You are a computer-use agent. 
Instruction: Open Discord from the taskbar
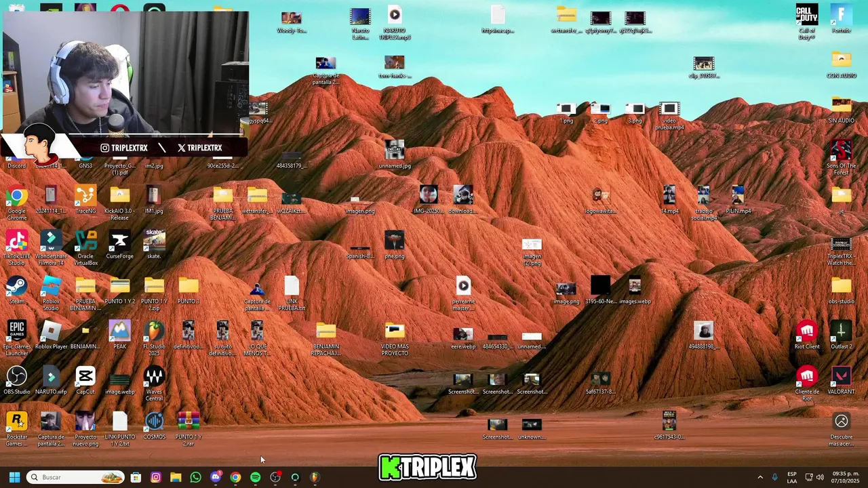216,477
